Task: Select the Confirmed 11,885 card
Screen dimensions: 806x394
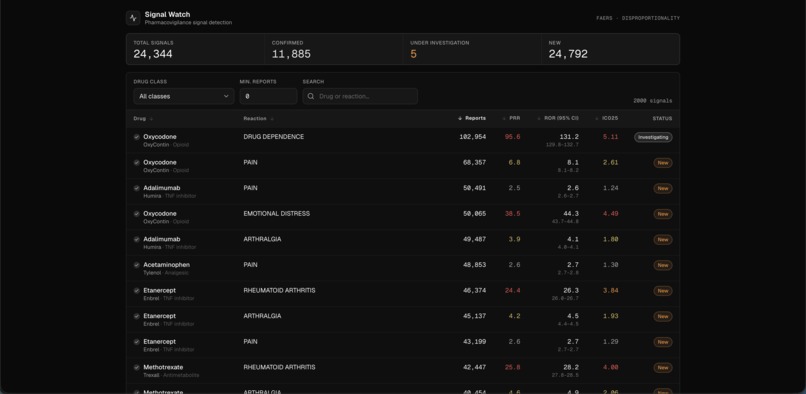Action: [x=334, y=49]
